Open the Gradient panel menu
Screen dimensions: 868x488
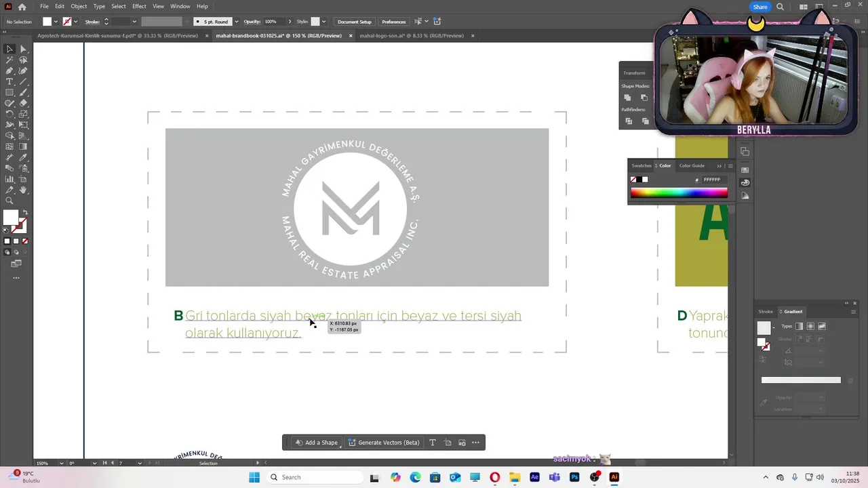pyautogui.click(x=853, y=312)
